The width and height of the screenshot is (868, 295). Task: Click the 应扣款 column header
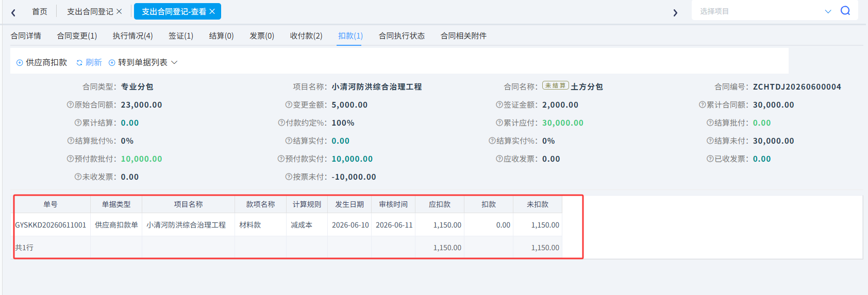point(440,204)
